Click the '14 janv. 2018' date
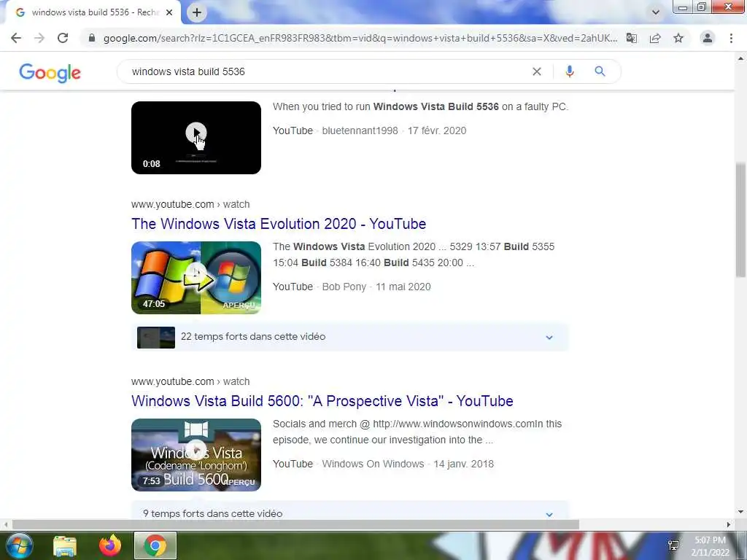The height and width of the screenshot is (560, 747). pyautogui.click(x=463, y=464)
